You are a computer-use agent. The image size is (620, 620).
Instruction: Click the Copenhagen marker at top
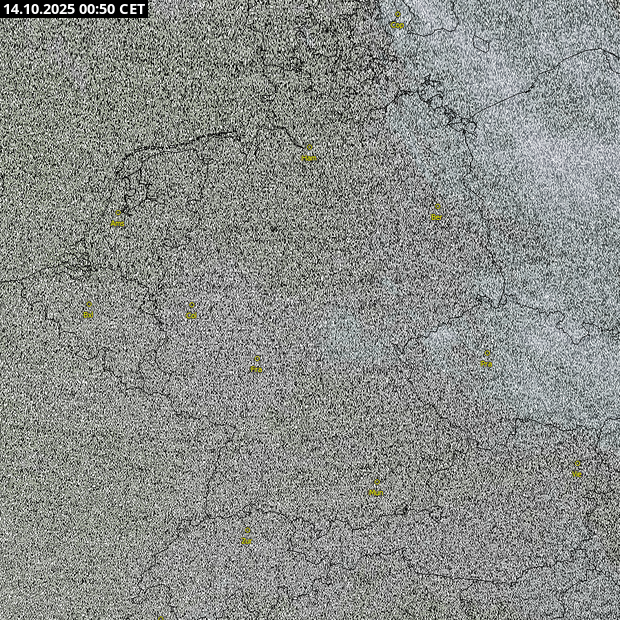pos(397,15)
